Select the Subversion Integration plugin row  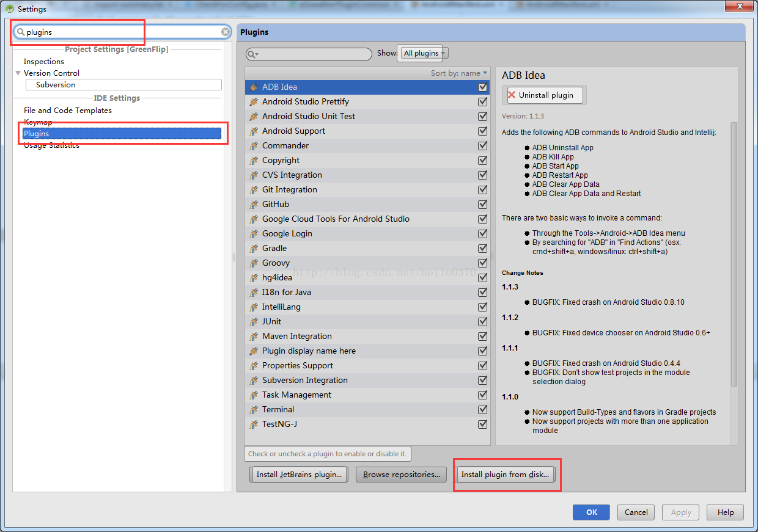[367, 380]
